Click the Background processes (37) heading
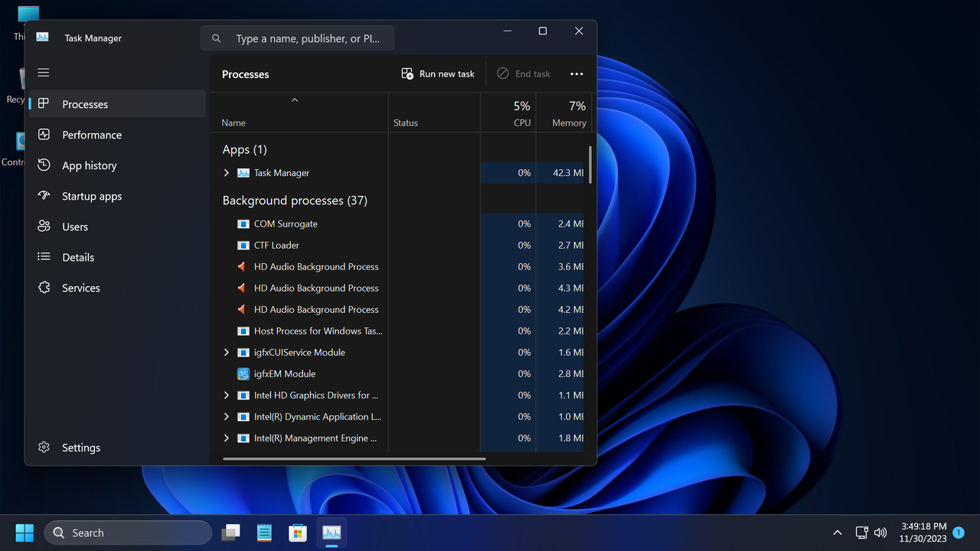The image size is (980, 551). (295, 201)
